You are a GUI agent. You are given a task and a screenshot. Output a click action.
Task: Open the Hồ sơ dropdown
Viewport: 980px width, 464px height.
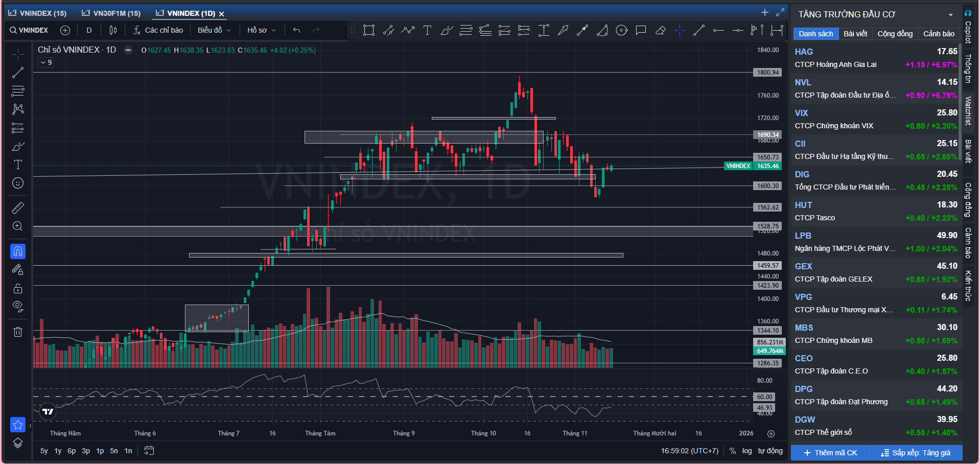[262, 30]
